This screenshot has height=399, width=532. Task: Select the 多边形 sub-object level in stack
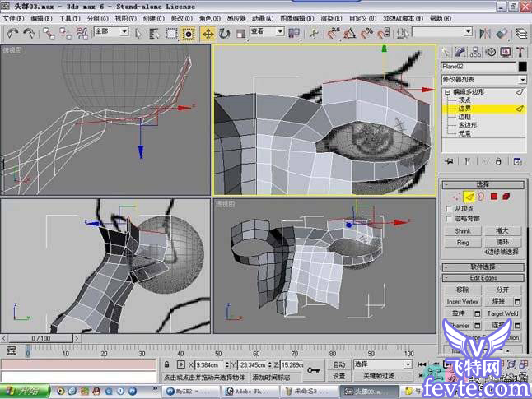(x=468, y=125)
